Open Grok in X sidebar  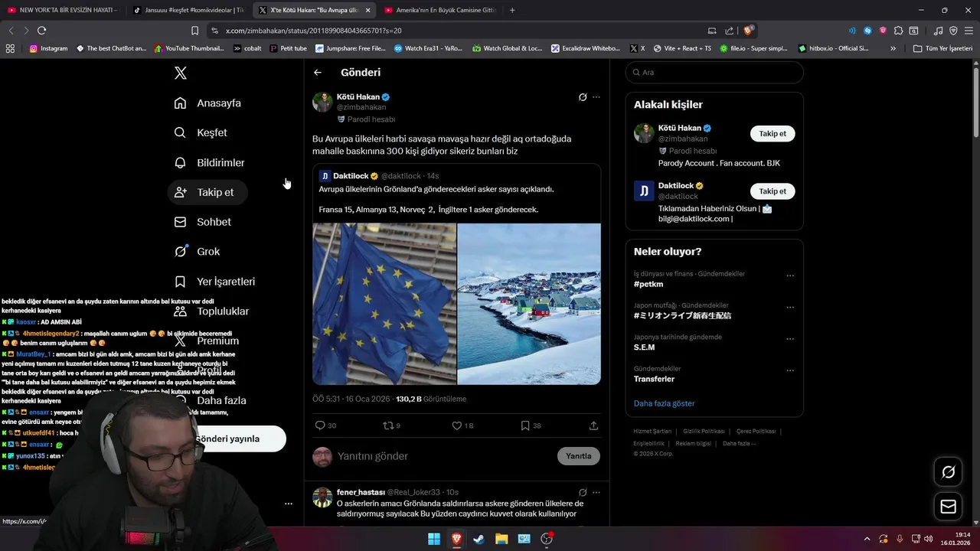(198, 251)
